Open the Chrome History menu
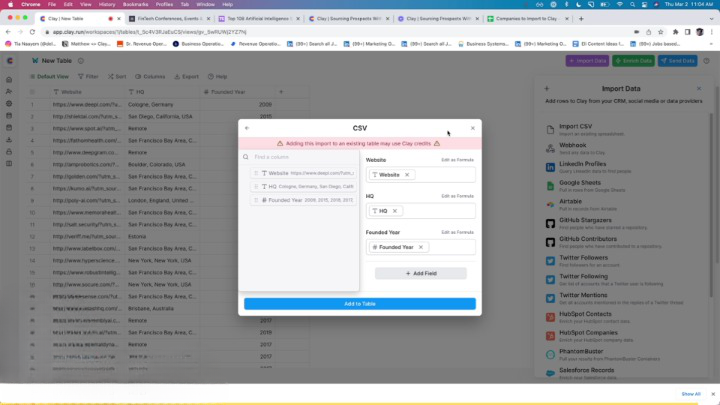This screenshot has width=720, height=405. (x=107, y=4)
